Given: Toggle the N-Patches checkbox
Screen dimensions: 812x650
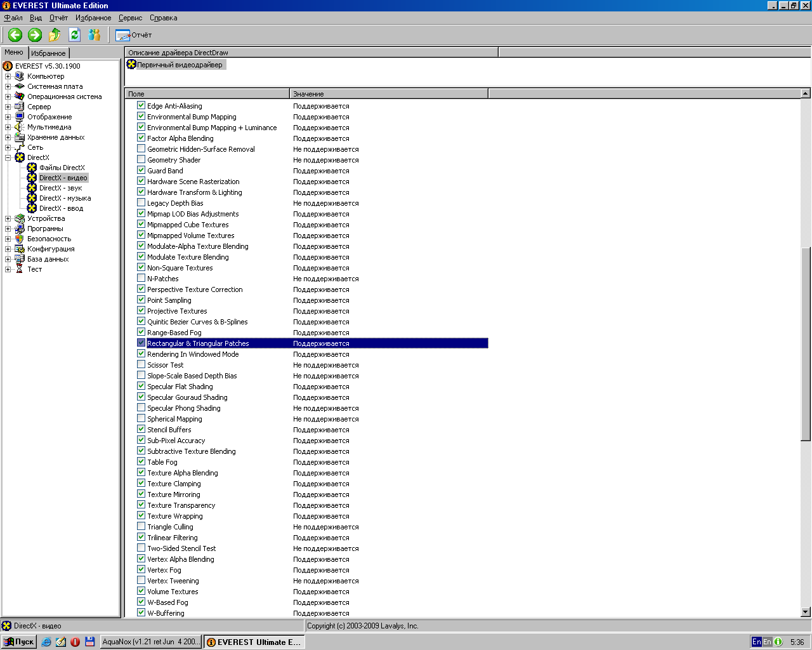Looking at the screenshot, I should pos(141,278).
